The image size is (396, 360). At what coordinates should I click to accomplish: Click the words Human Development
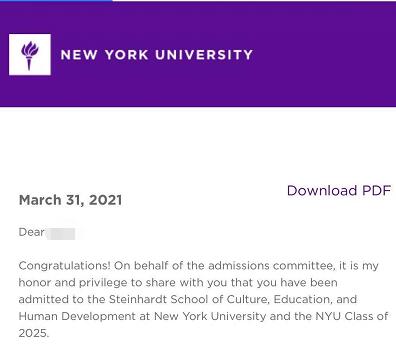click(77, 316)
